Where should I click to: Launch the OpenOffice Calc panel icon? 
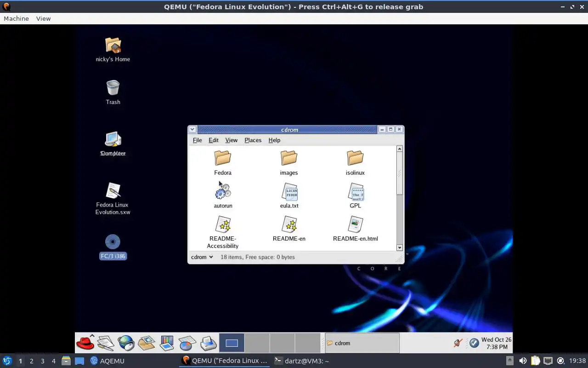[x=187, y=343]
